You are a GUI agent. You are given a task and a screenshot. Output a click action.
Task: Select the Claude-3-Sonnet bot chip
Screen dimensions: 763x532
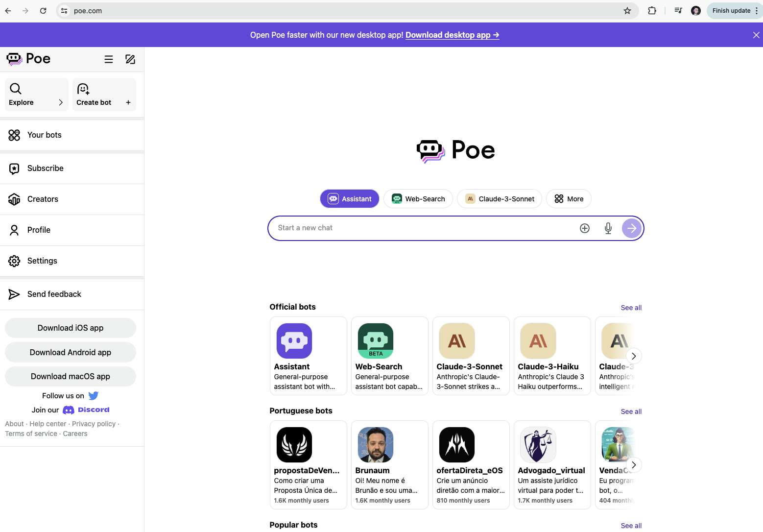[500, 199]
